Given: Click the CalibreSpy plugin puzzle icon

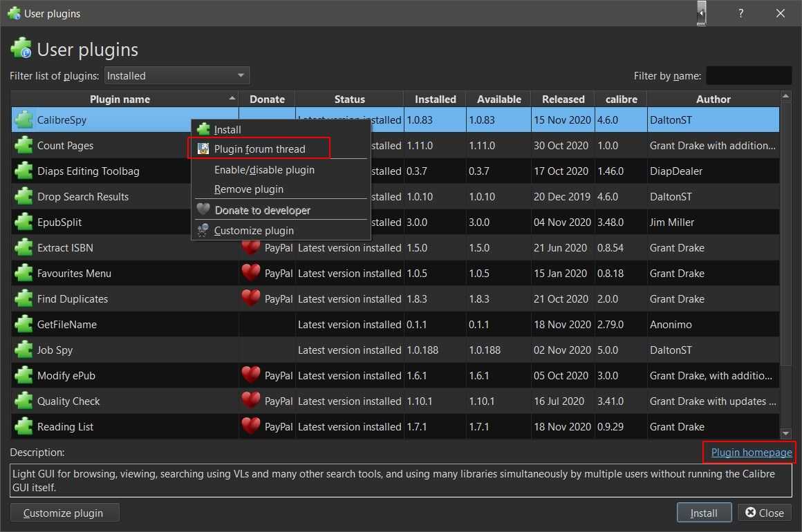Looking at the screenshot, I should 24,120.
